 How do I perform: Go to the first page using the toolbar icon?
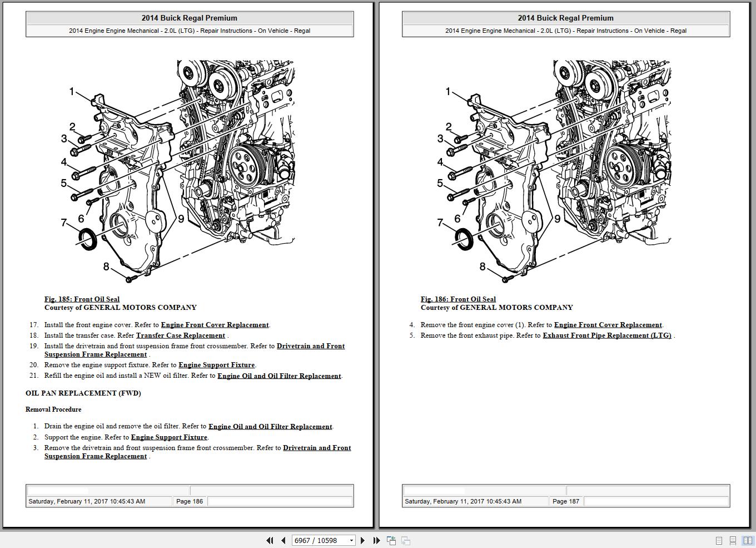click(x=269, y=540)
